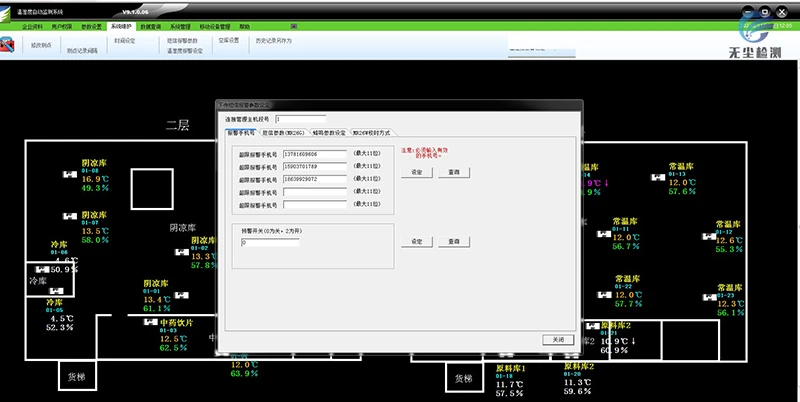Click the sensor icon for 常温库 01-13
Viewport: 800px width, 402px height.
655,178
